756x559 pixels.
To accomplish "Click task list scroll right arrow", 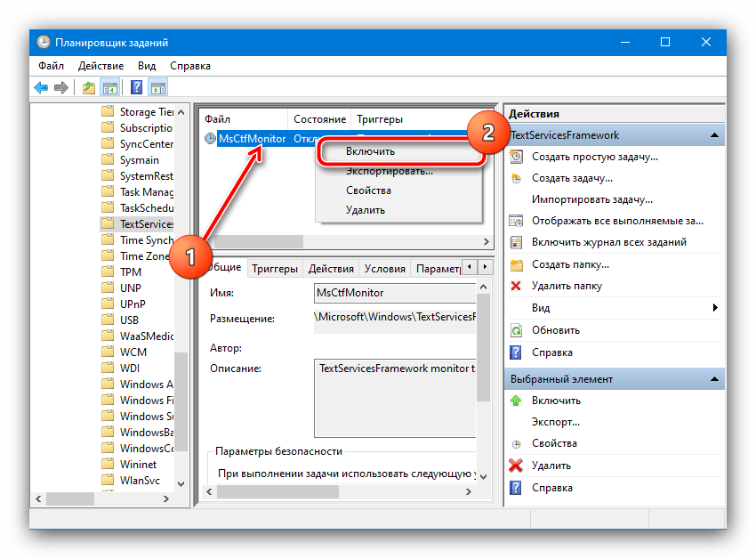I will [486, 241].
